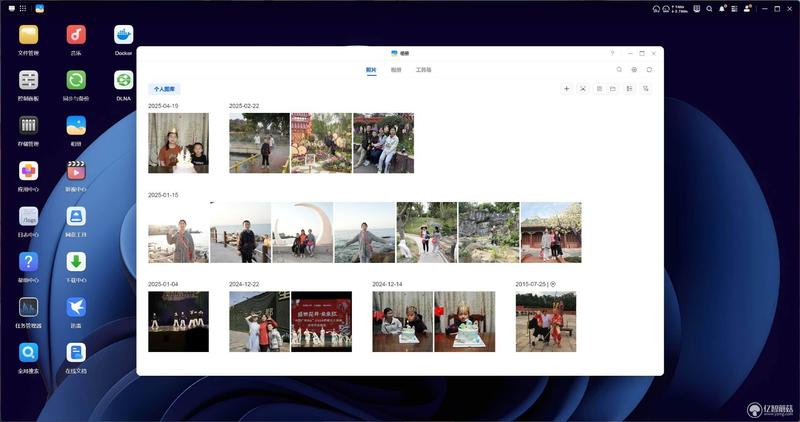Image resolution: width=800 pixels, height=422 pixels.
Task: Open the 2025-02-22 group sitting photo
Action: (384, 143)
